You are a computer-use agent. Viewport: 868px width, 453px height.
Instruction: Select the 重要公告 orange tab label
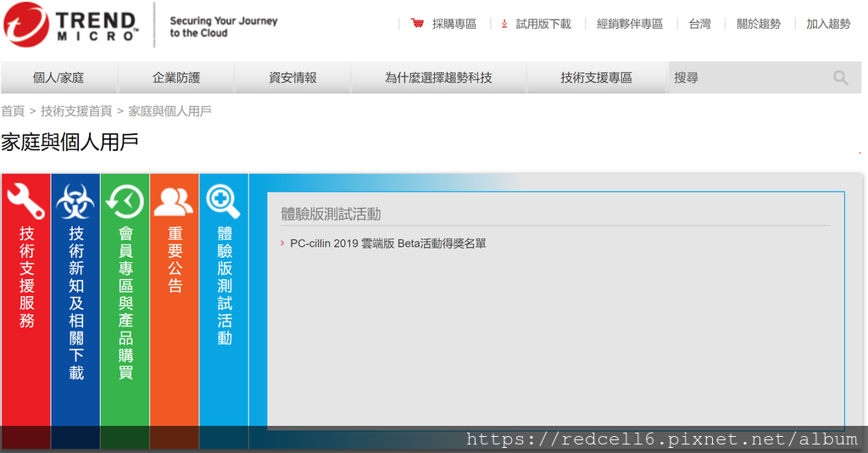pos(175,260)
